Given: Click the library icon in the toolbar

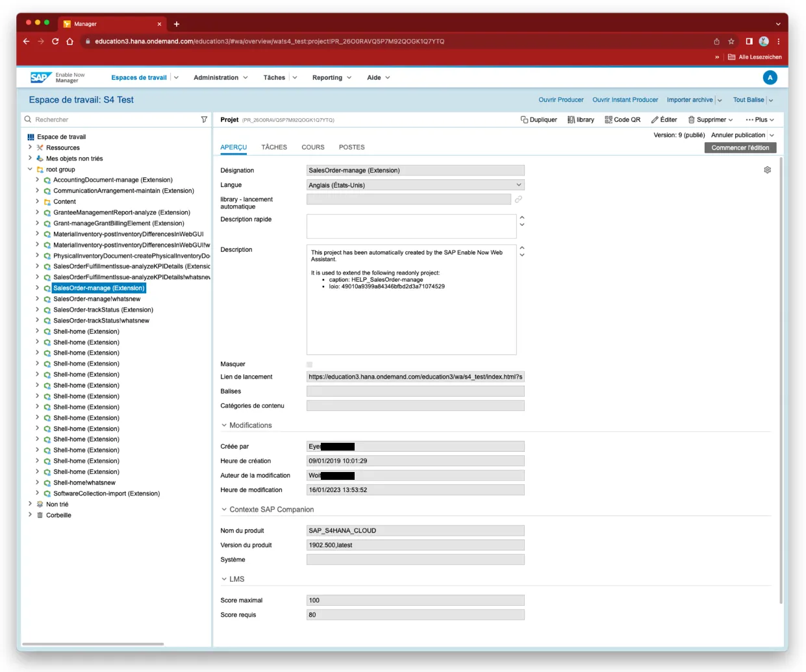Looking at the screenshot, I should coord(571,119).
